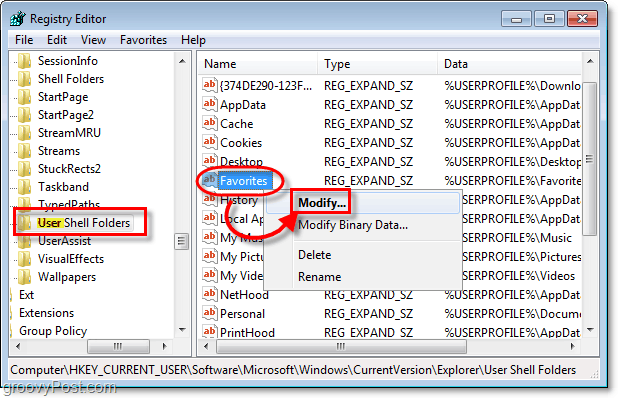Select the Group Policy key in tree
Screen dimensions: 618x398
point(53,331)
